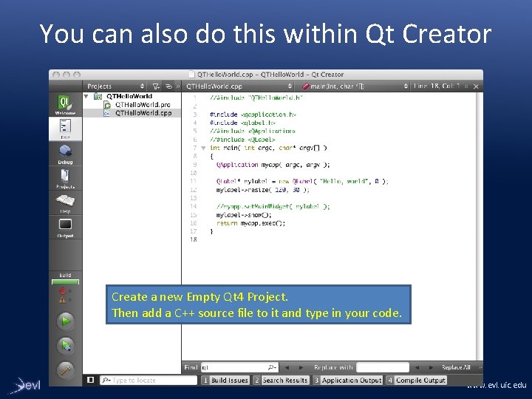The image size is (532, 399).
Task: Open the Build Issues pane
Action: click(x=225, y=380)
